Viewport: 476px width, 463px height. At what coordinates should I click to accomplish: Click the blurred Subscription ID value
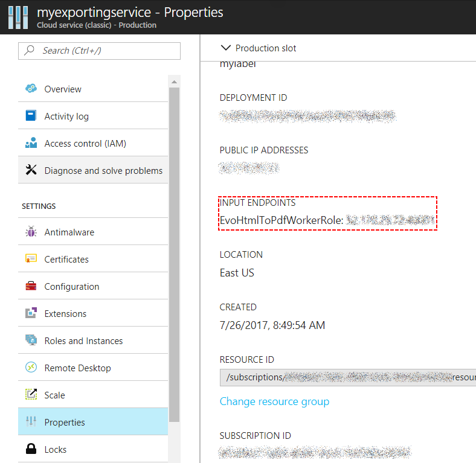(315, 452)
